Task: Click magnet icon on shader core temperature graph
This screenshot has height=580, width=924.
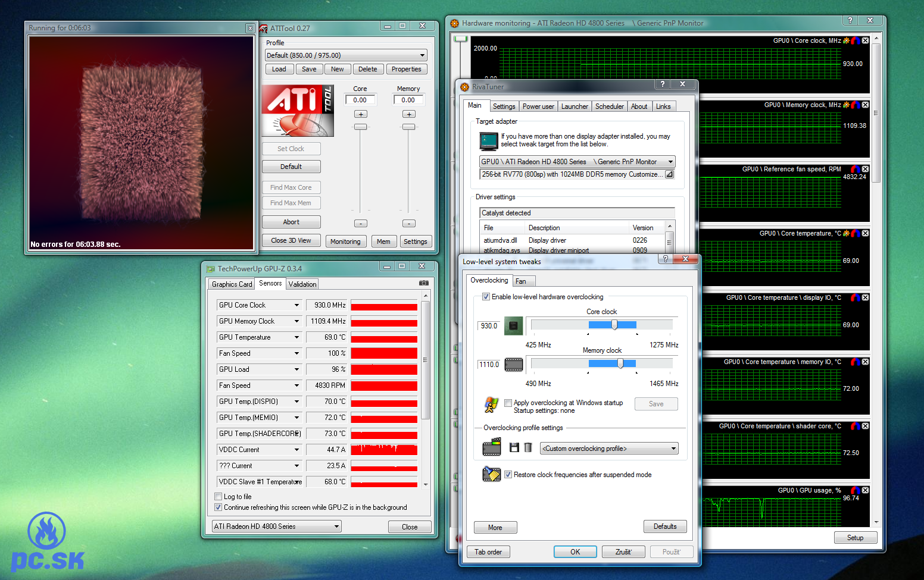Action: (x=856, y=426)
